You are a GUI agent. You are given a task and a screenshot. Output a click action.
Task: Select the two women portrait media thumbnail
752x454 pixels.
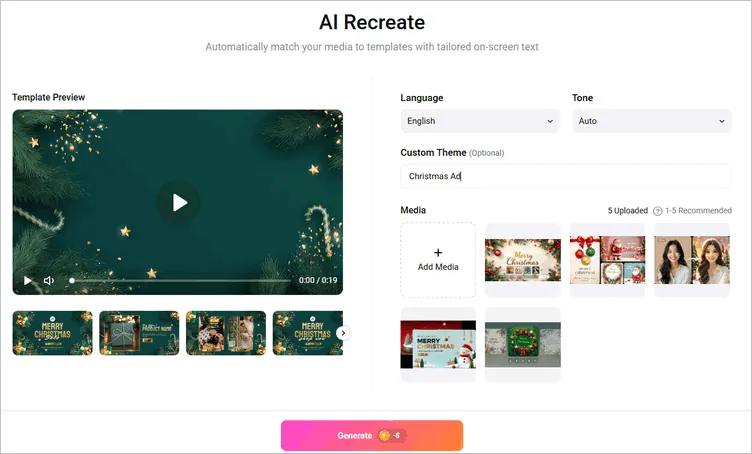(x=692, y=260)
